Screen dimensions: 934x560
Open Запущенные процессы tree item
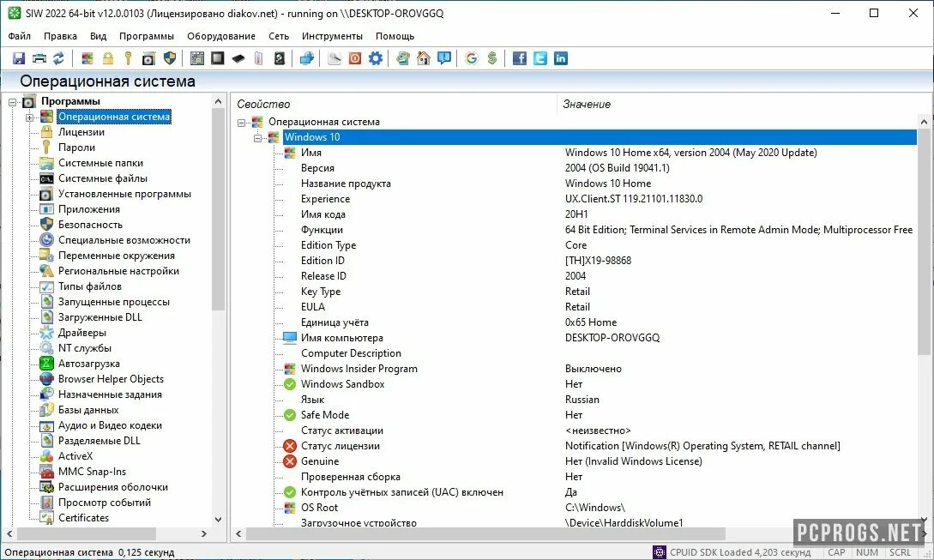114,302
